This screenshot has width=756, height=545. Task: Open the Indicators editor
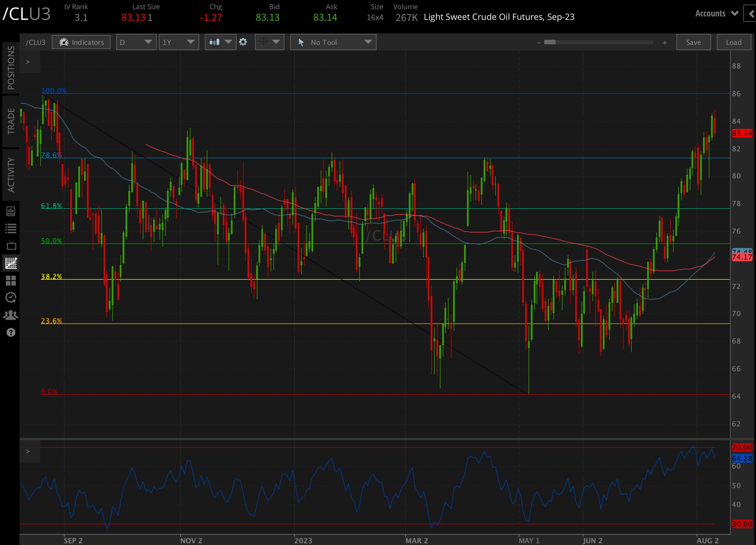click(x=81, y=42)
